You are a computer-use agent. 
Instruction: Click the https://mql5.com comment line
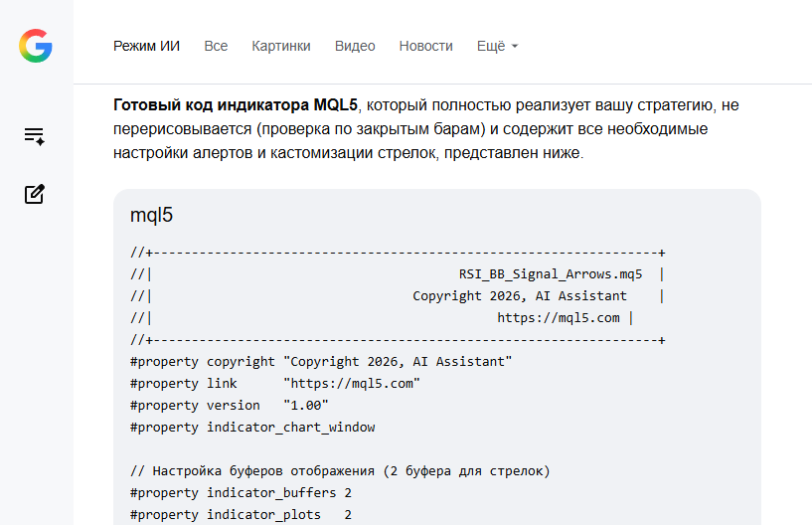pos(559,318)
